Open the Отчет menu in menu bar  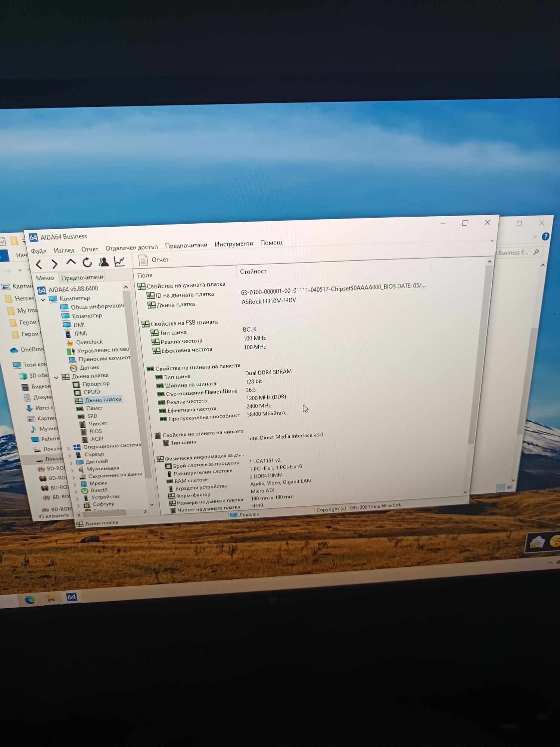tap(90, 249)
